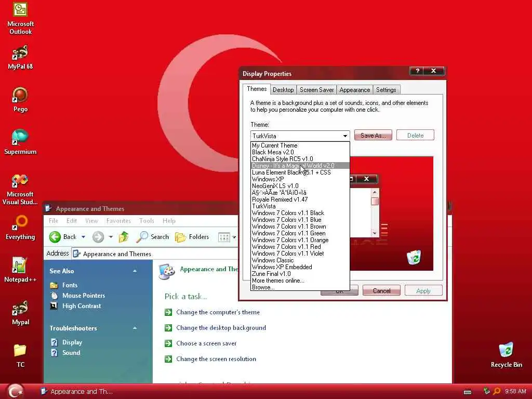The height and width of the screenshot is (399, 532).
Task: Click the help question mark in Display Properties
Action: [x=417, y=71]
